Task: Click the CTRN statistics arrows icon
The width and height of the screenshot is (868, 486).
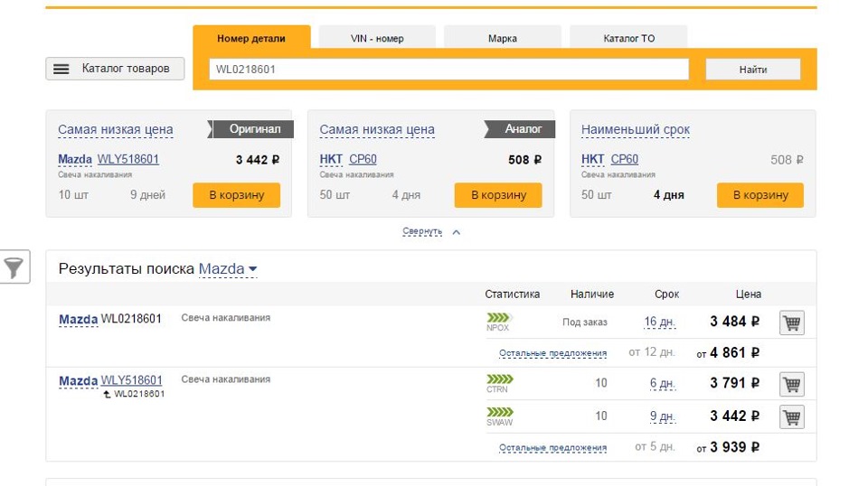Action: [x=499, y=379]
